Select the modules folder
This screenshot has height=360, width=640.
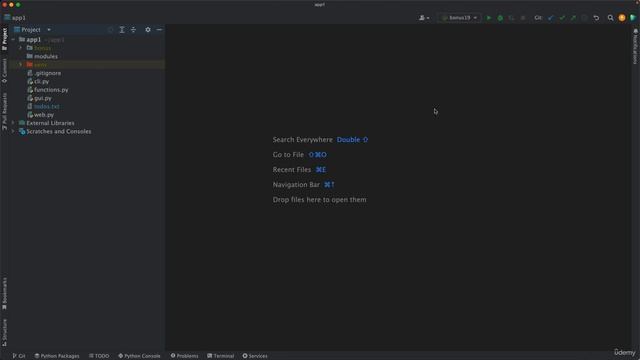[46, 56]
